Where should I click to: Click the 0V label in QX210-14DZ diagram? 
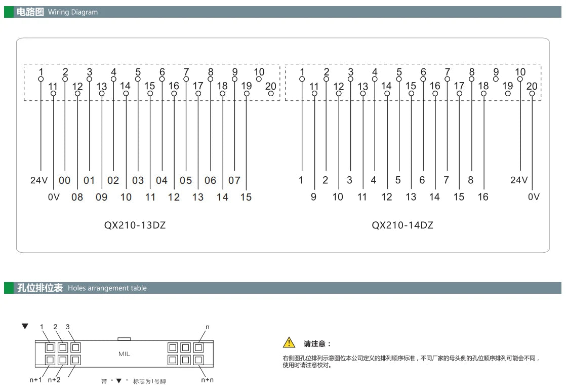tap(534, 197)
